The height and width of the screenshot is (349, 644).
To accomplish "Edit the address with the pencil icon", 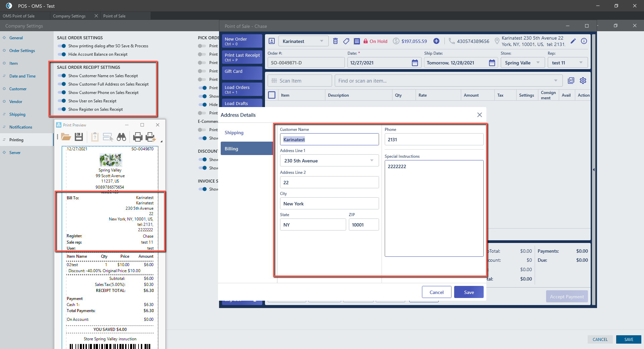I will point(573,41).
